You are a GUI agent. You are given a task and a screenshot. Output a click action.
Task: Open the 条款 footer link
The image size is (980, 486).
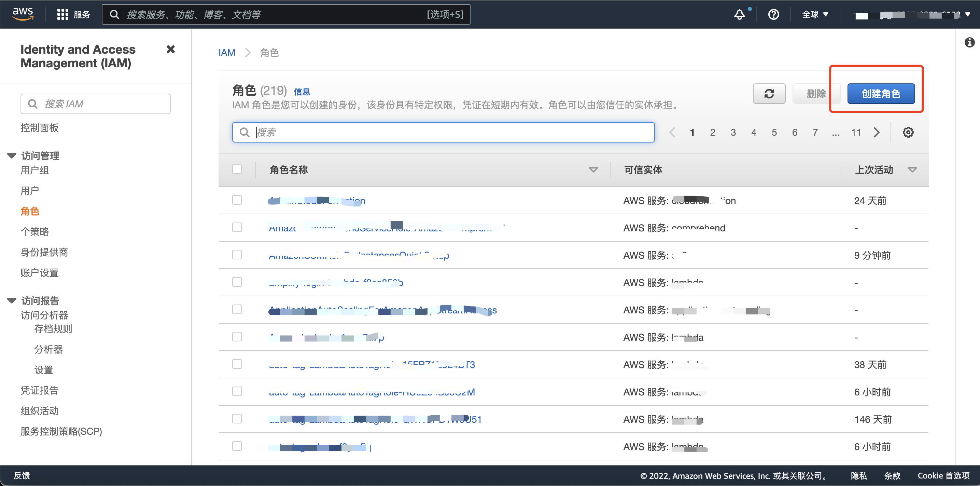pyautogui.click(x=892, y=476)
